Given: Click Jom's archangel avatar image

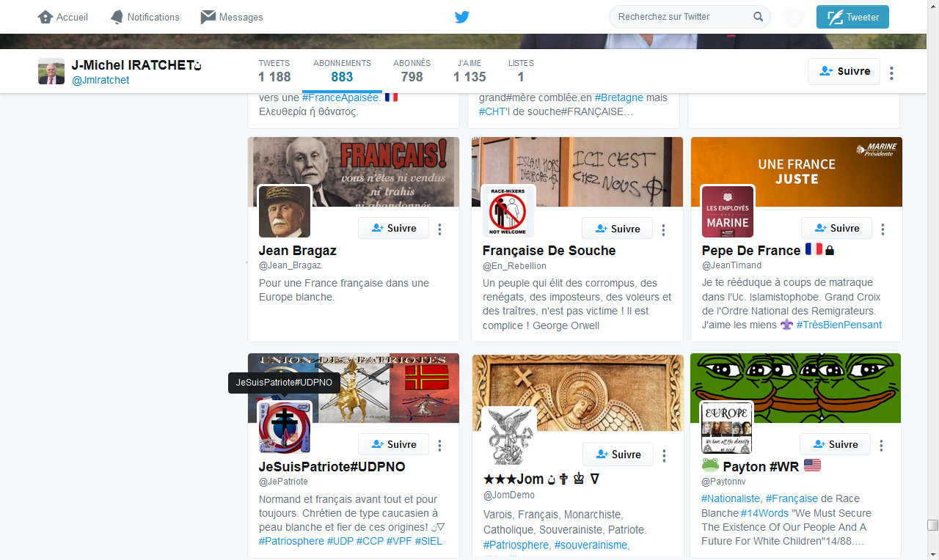Looking at the screenshot, I should pos(509,435).
